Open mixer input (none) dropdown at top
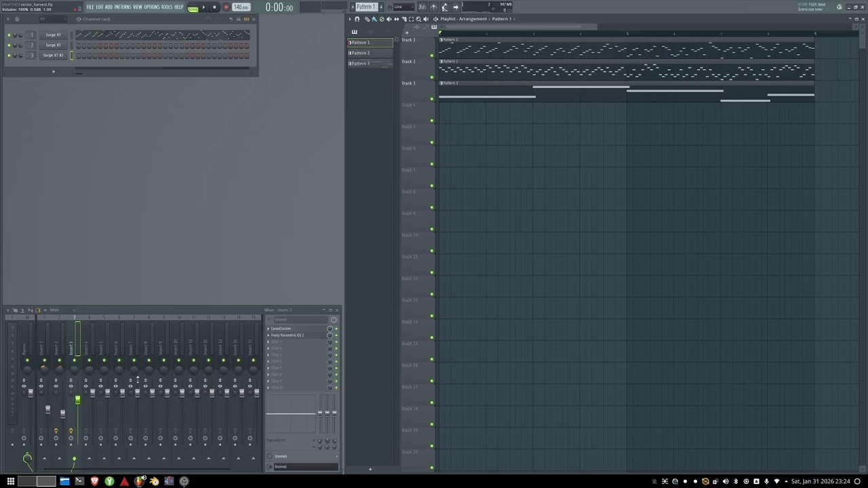The width and height of the screenshot is (868, 488). 301,319
